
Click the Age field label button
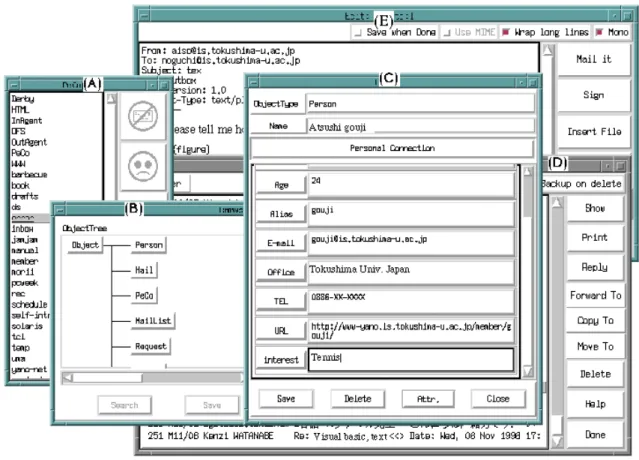281,185
